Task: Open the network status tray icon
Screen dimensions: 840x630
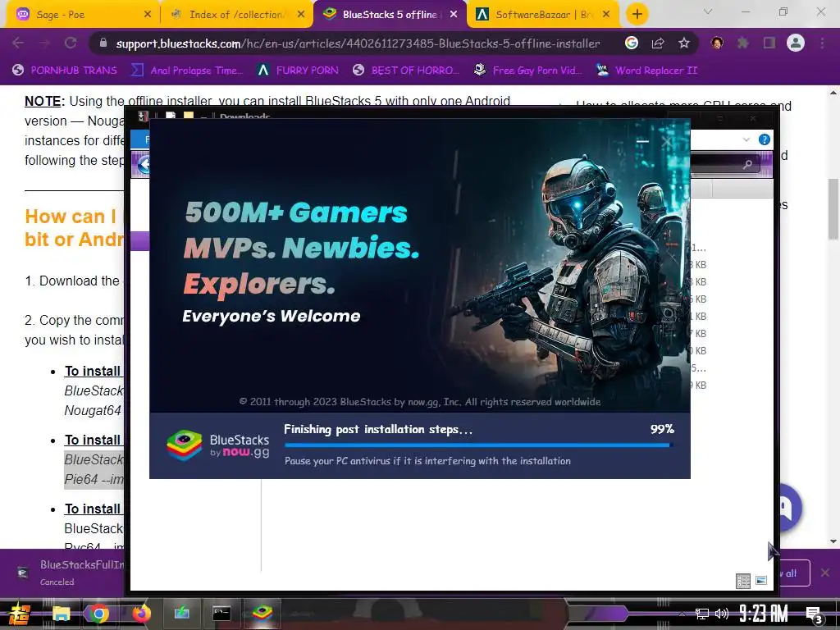Action: point(702,614)
